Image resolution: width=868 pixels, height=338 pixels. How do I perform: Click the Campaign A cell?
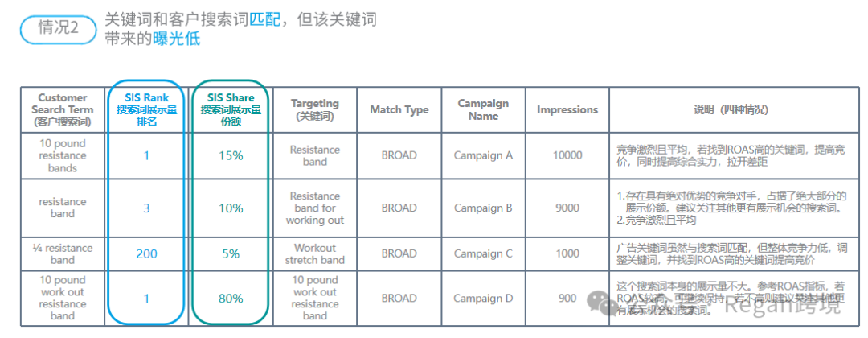(483, 155)
